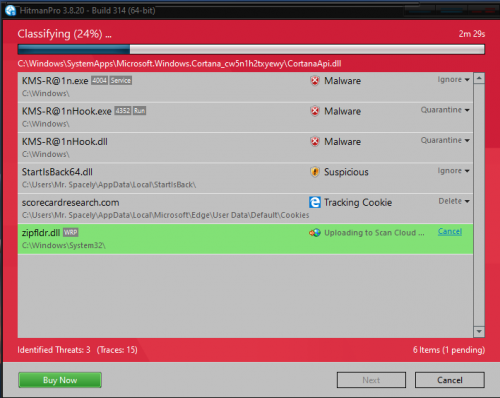Open Quarantine dropdown for KMS-R@1nHook.exe
The width and height of the screenshot is (500, 398).
coord(445,110)
